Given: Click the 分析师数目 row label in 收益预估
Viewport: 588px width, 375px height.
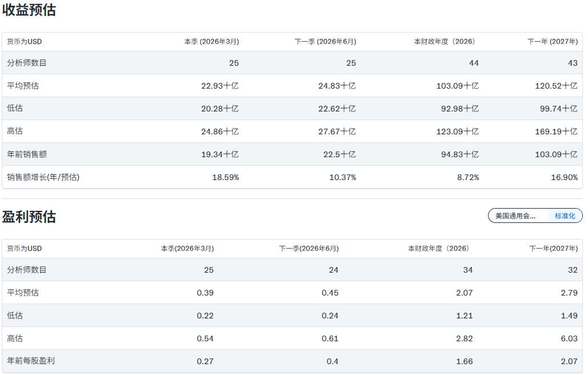Looking at the screenshot, I should [27, 63].
